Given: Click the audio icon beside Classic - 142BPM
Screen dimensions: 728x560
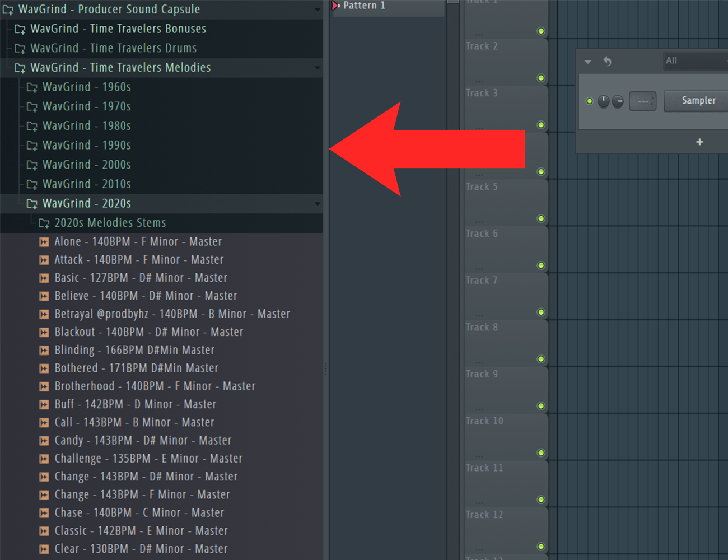Looking at the screenshot, I should click(44, 531).
